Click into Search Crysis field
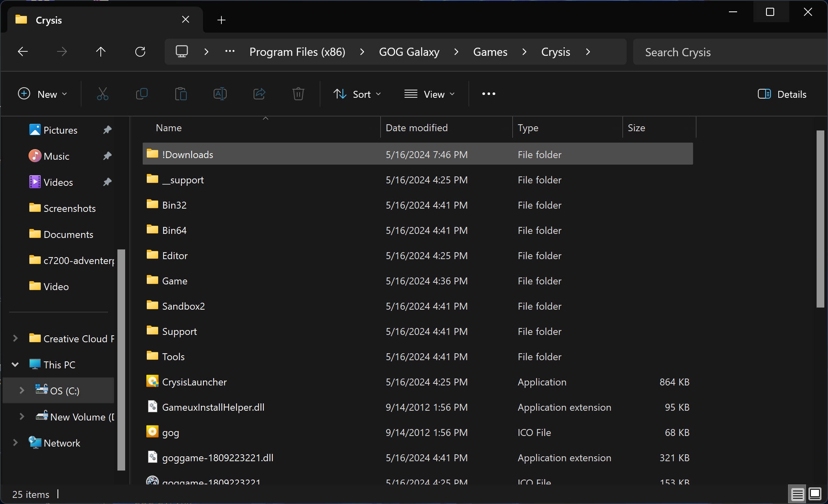Screen dimensions: 828x504 (730, 52)
